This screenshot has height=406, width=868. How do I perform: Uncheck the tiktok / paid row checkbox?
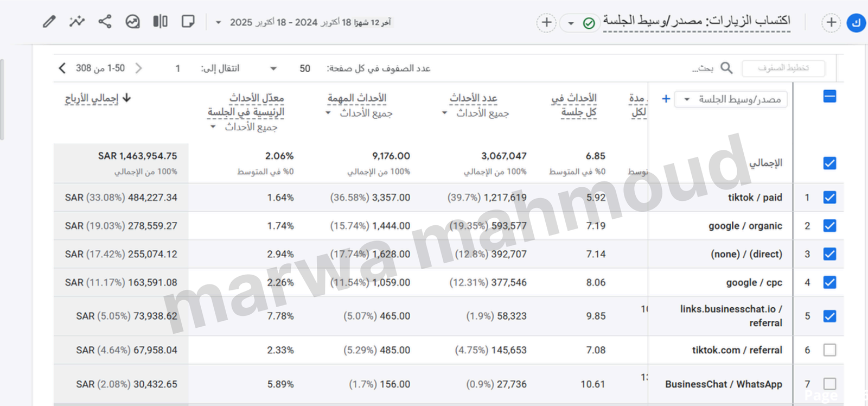click(829, 198)
